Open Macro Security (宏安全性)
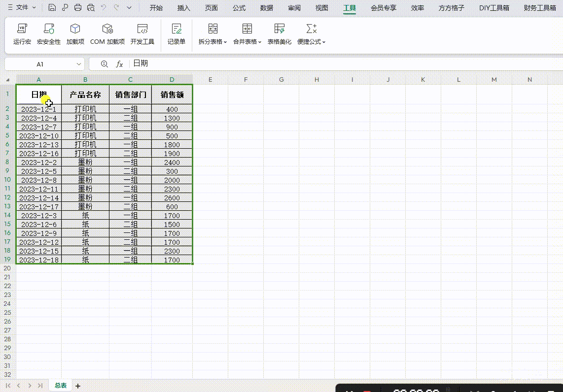 (48, 34)
